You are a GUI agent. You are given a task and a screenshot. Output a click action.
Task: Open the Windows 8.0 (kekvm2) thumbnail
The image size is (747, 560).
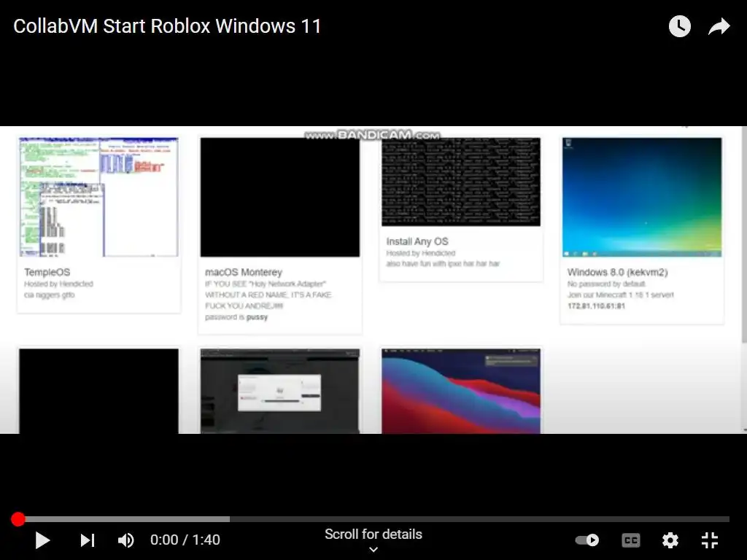[x=642, y=197]
